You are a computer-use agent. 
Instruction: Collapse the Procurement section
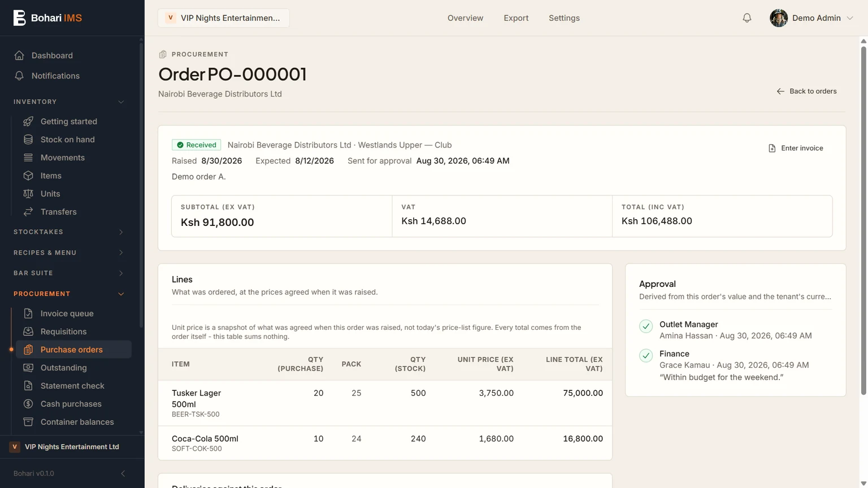(120, 294)
